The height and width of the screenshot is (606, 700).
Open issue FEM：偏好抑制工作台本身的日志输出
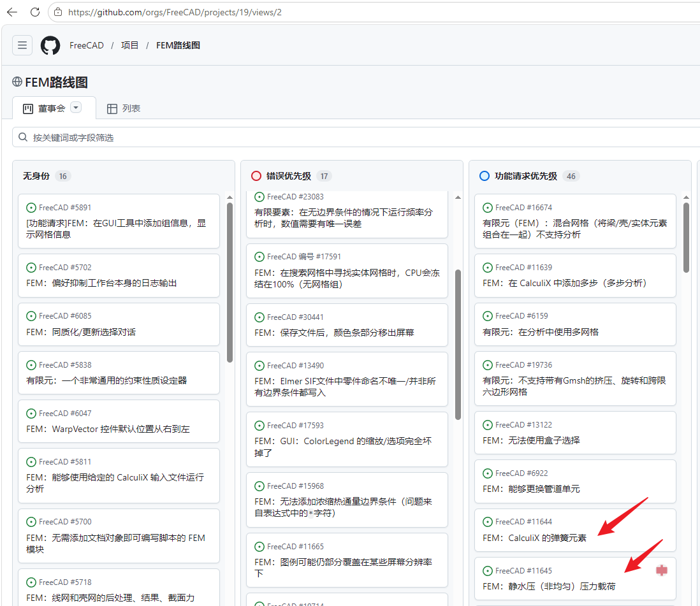101,283
